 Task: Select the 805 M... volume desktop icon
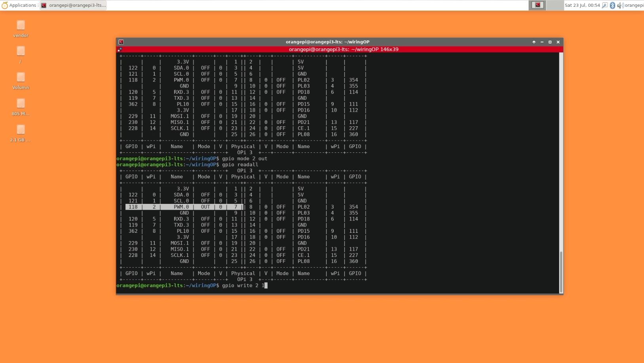coord(21,104)
